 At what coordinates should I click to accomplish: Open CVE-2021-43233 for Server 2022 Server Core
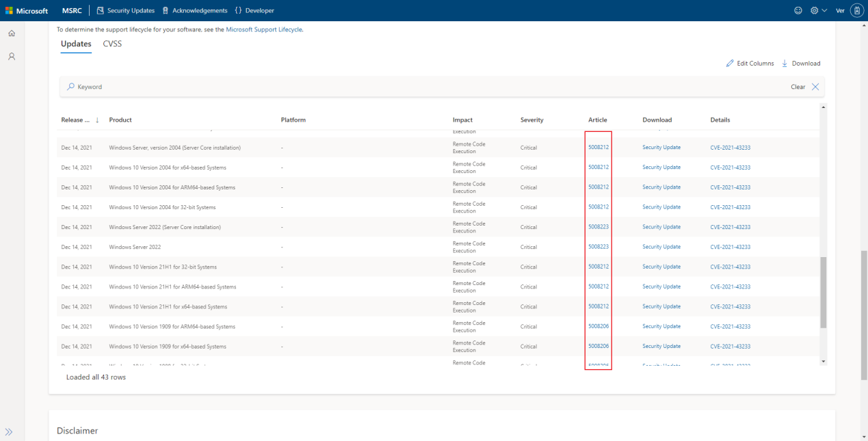click(x=731, y=227)
